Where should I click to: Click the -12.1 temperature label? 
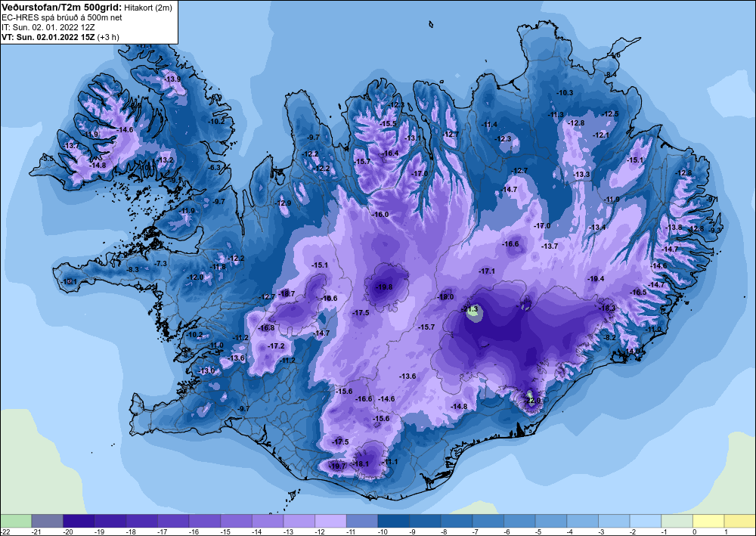[x=601, y=135]
